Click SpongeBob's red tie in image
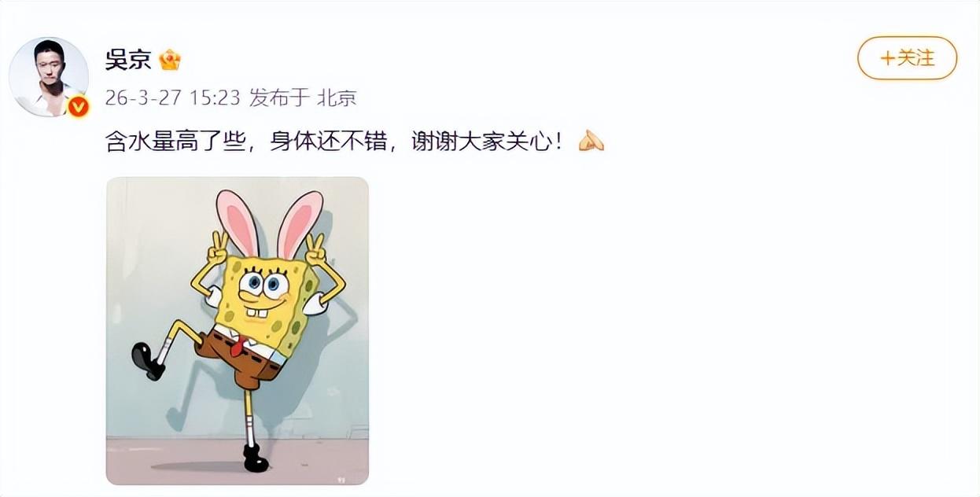Image resolution: width=980 pixels, height=497 pixels. pos(238,344)
